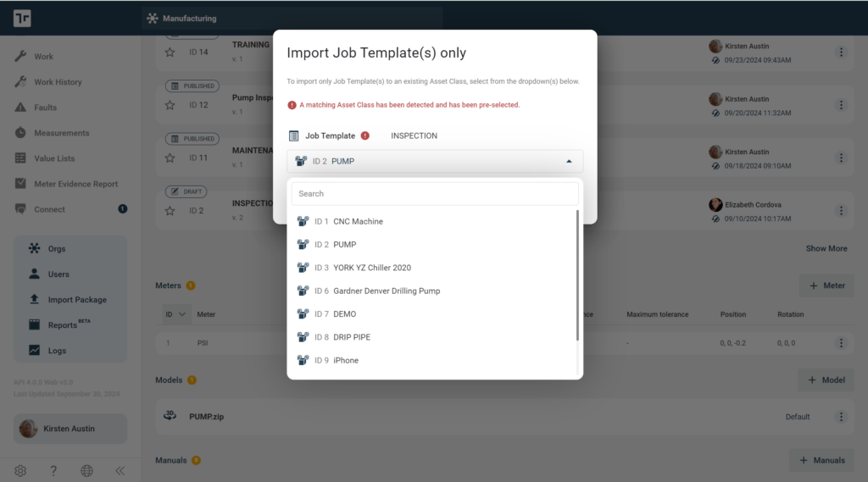Click the Connect notification badge

tap(122, 208)
